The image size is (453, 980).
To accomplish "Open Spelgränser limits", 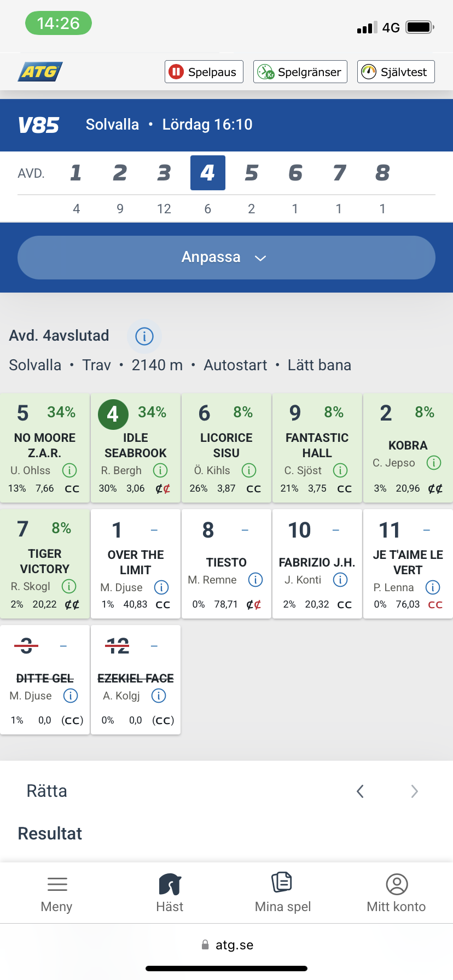I will [x=300, y=72].
